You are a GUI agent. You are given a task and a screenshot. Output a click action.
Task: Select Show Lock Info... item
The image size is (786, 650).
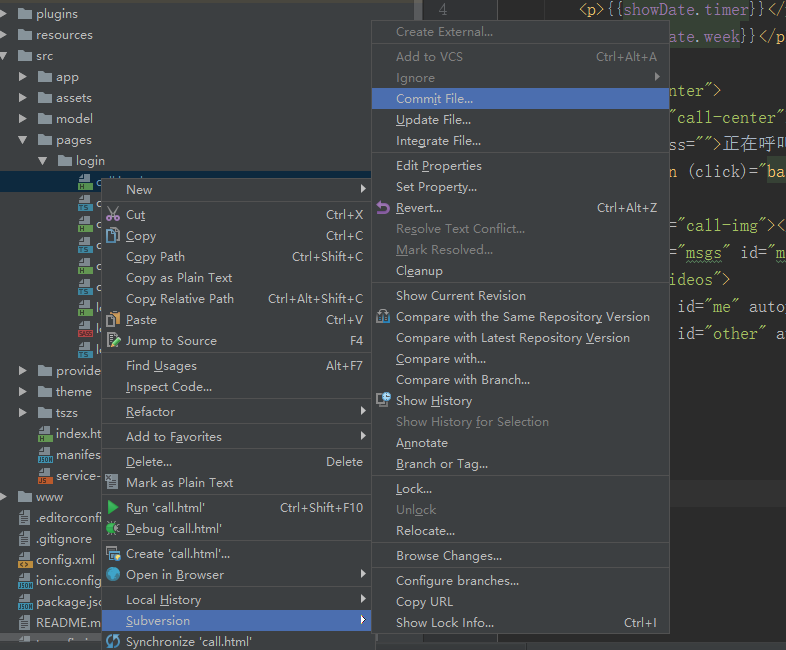point(520,622)
